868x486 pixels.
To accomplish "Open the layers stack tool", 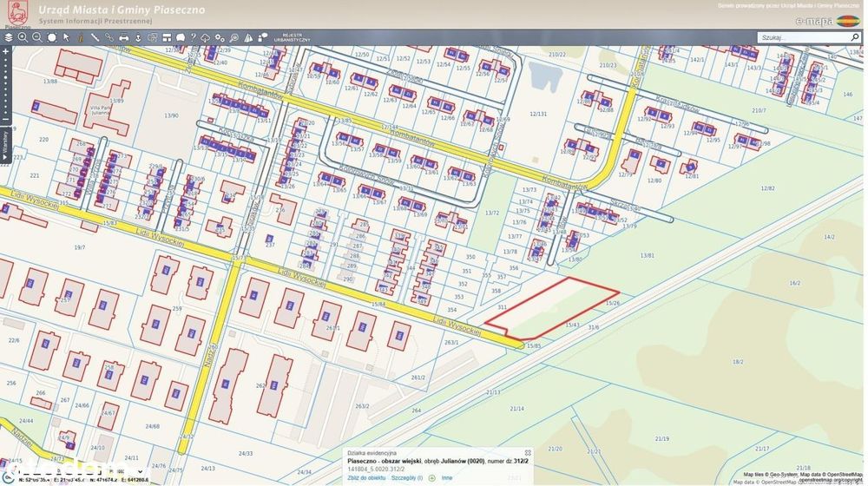I will pyautogui.click(x=9, y=37).
